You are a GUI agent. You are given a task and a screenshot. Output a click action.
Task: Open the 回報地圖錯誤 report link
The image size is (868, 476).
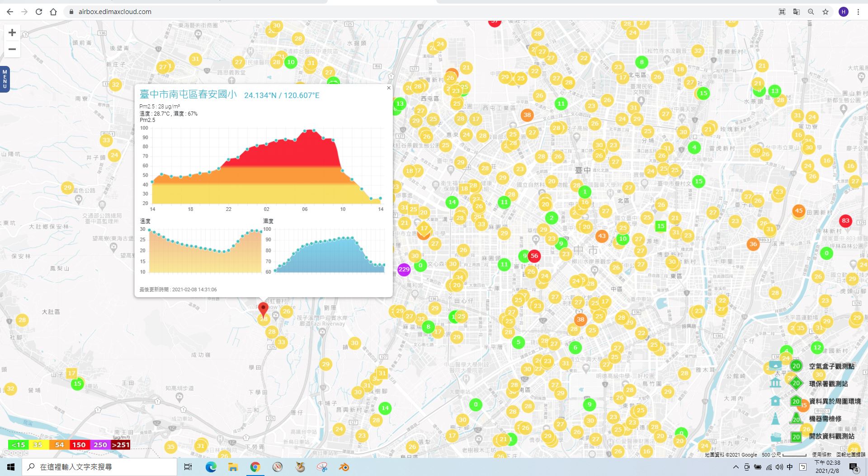click(851, 455)
